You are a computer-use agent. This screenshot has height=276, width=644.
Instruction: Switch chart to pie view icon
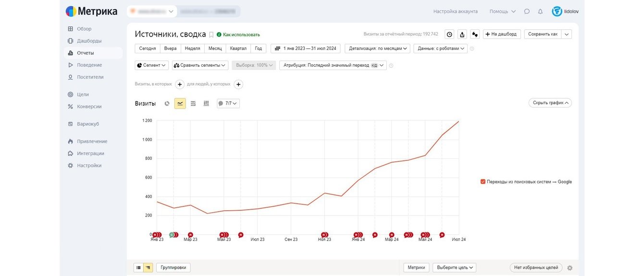point(167,103)
